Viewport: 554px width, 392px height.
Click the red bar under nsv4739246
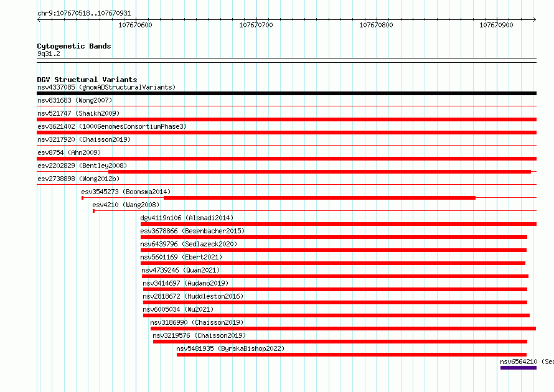pyautogui.click(x=335, y=276)
